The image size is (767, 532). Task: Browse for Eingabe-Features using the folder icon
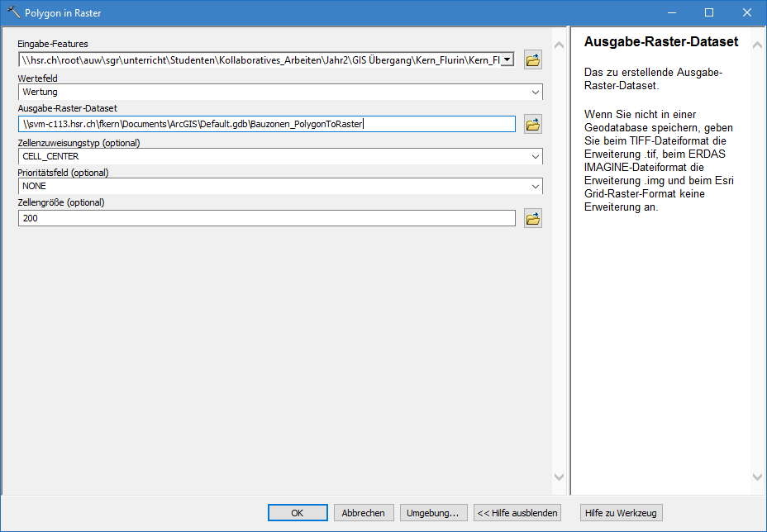coord(533,59)
